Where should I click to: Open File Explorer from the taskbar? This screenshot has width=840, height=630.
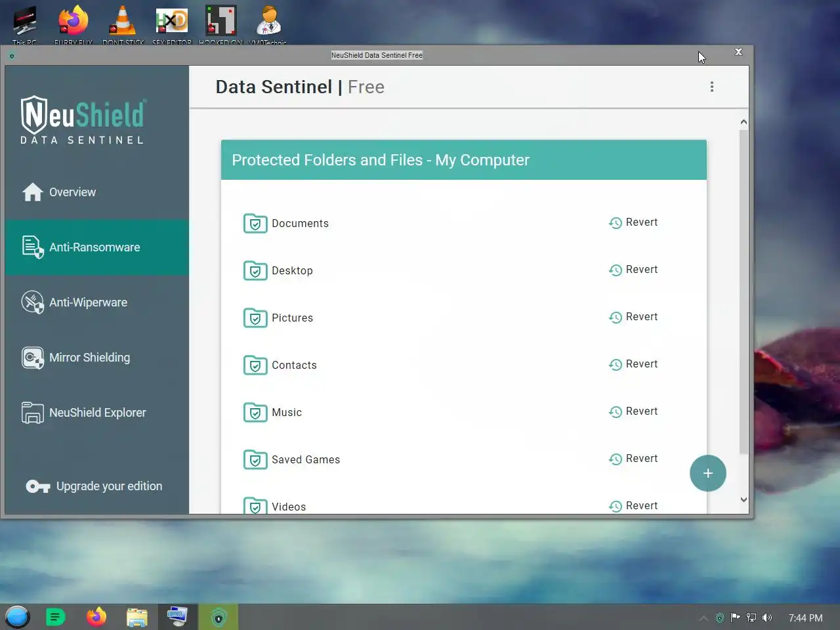pyautogui.click(x=137, y=617)
